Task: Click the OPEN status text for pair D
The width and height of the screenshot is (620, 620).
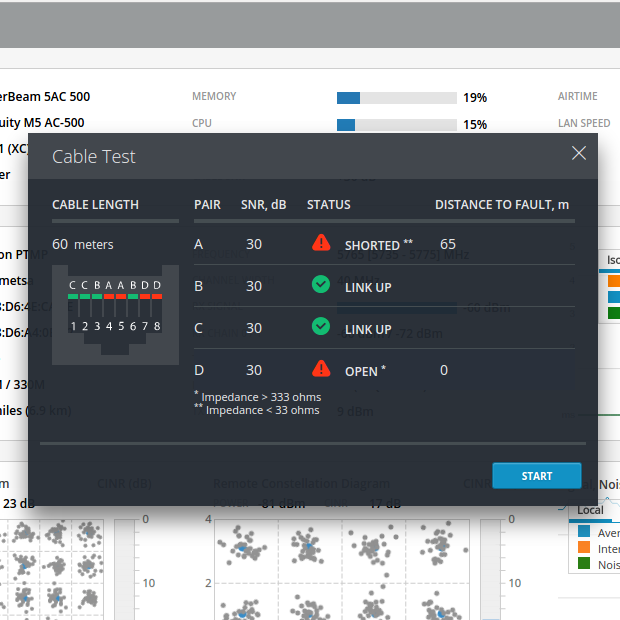Action: click(361, 371)
